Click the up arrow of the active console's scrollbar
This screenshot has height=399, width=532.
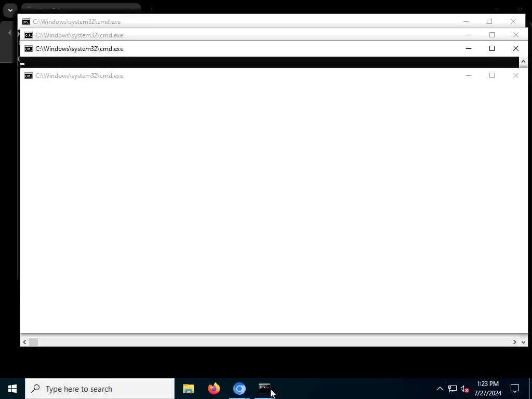point(523,62)
